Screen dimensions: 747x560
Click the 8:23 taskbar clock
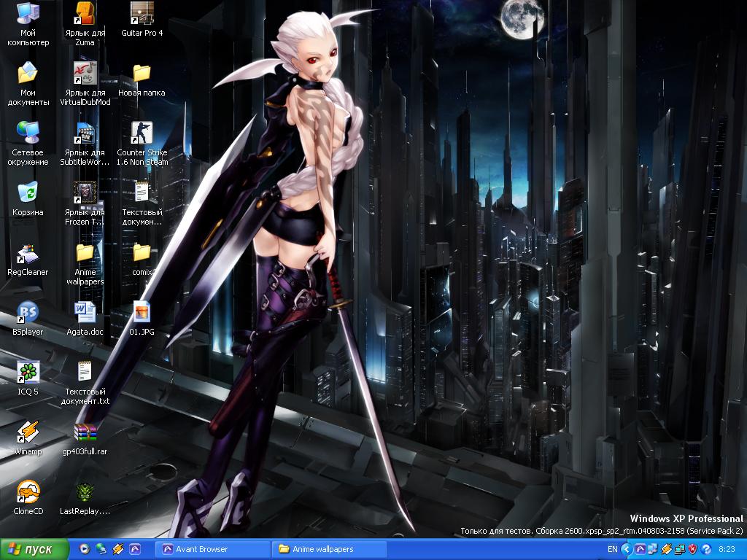(727, 549)
